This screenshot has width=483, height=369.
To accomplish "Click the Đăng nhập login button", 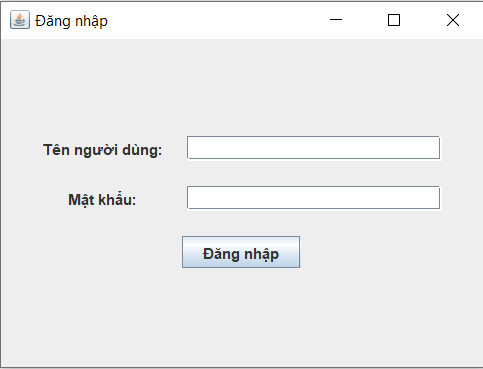I will coord(241,252).
